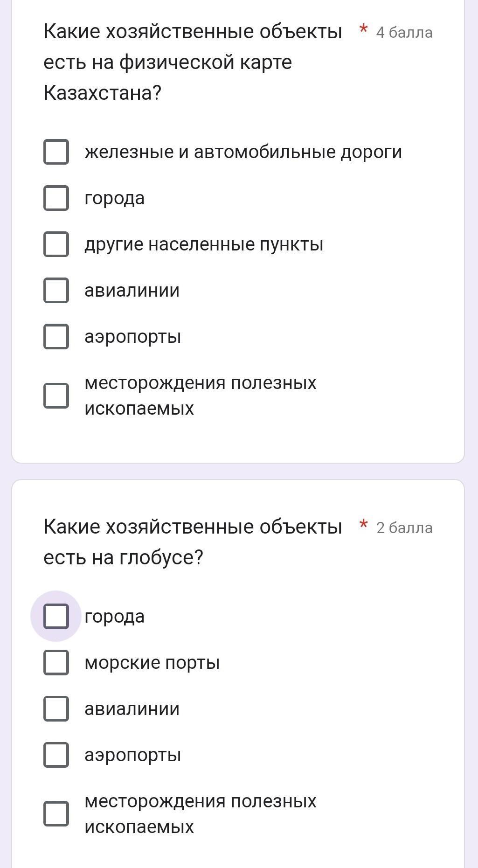Tick 'города' checkbox in the Казахстан map question
This screenshot has height=868, width=478.
pyautogui.click(x=56, y=198)
